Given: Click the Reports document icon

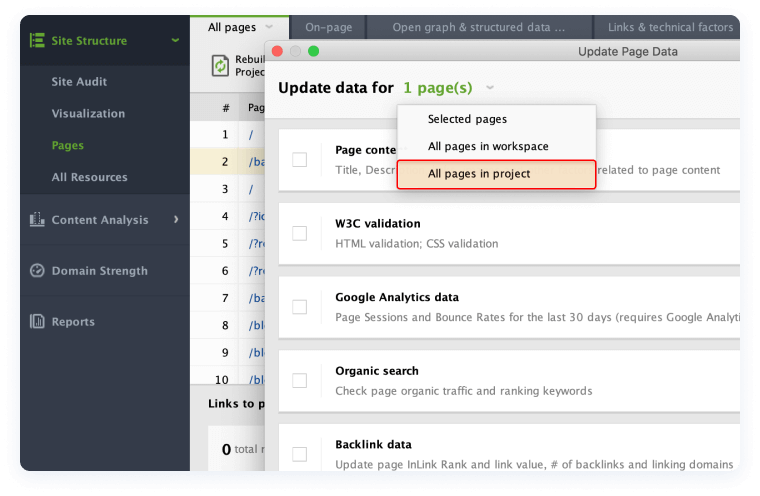Looking at the screenshot, I should (x=37, y=322).
